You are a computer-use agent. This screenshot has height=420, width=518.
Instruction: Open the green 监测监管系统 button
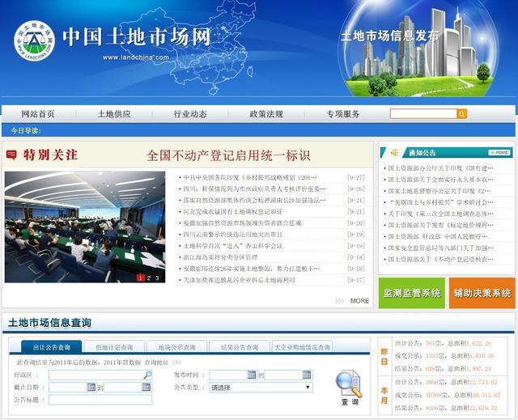click(x=412, y=293)
